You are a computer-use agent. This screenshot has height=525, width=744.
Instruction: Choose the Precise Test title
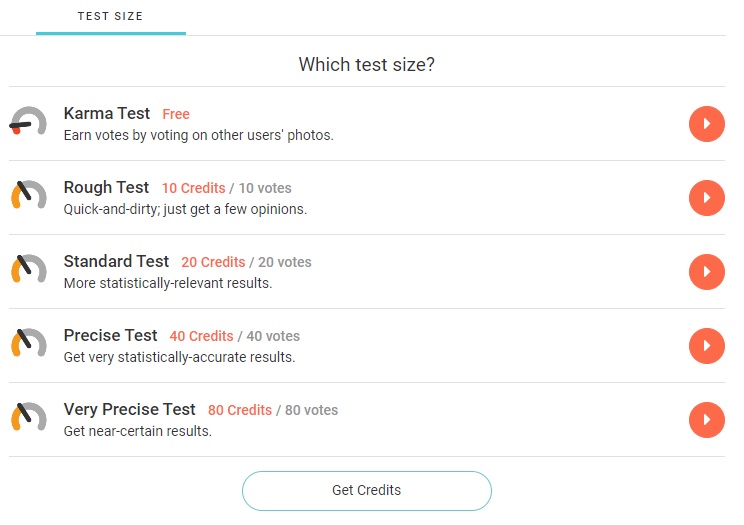pos(110,336)
